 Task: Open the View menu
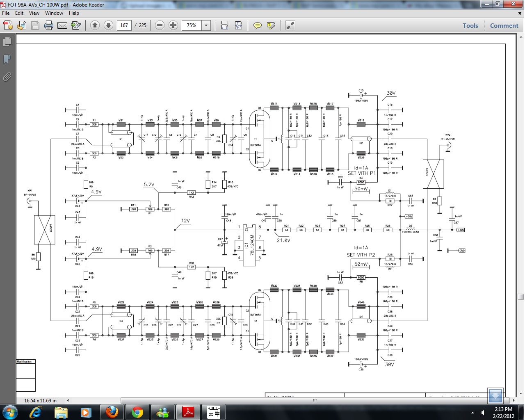tap(34, 13)
